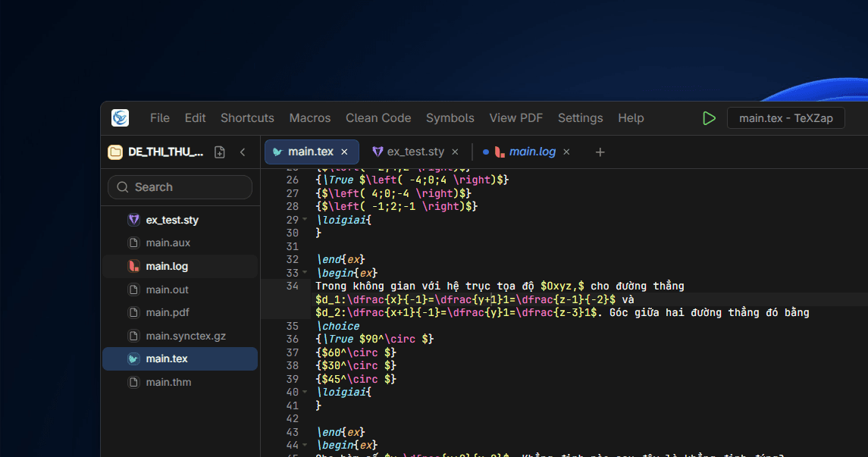
Task: Click the magnifier icon in Search box
Action: 123,187
